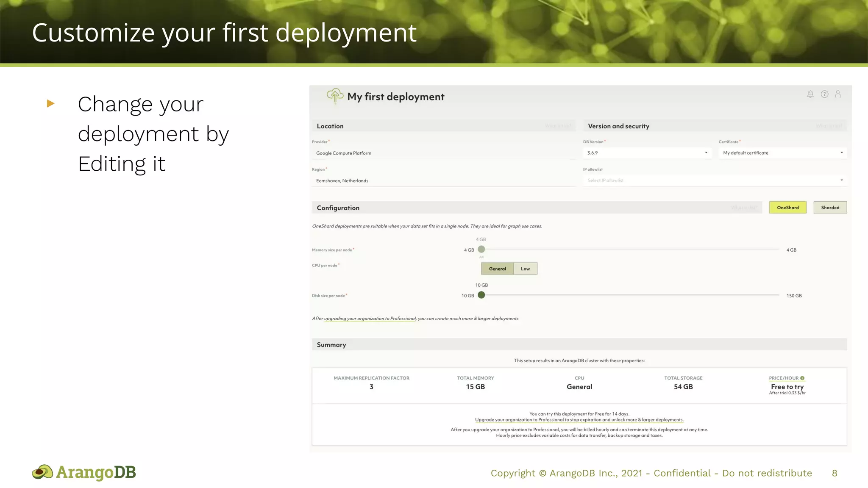Screen dimensions: 868x488
Task: Open the upgrading your organization to Professional link
Action: (x=370, y=319)
